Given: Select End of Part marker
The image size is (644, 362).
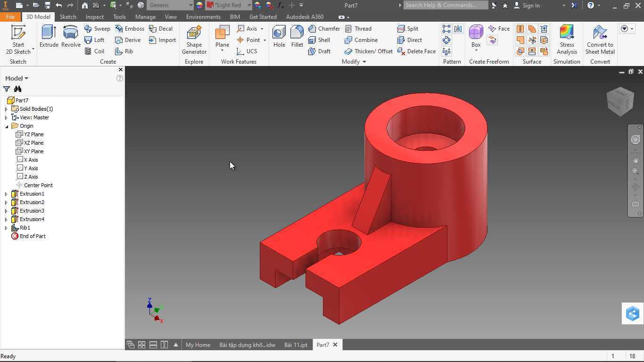Looking at the screenshot, I should (x=28, y=236).
